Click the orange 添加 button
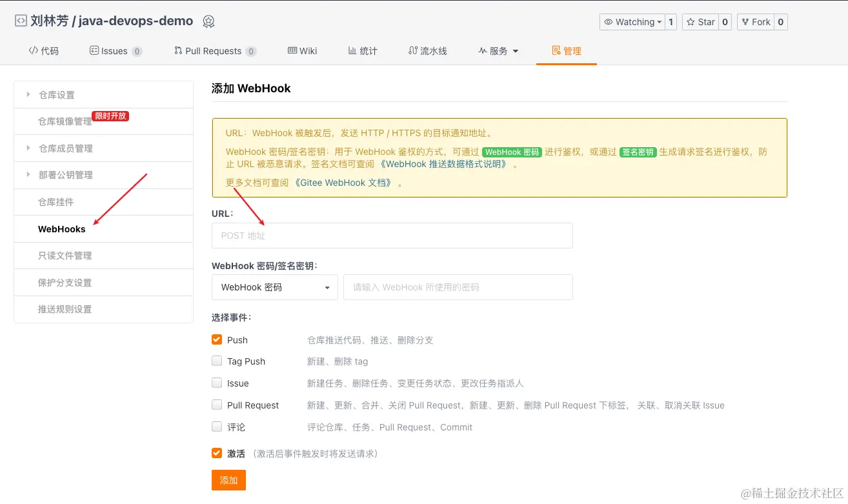 tap(228, 480)
